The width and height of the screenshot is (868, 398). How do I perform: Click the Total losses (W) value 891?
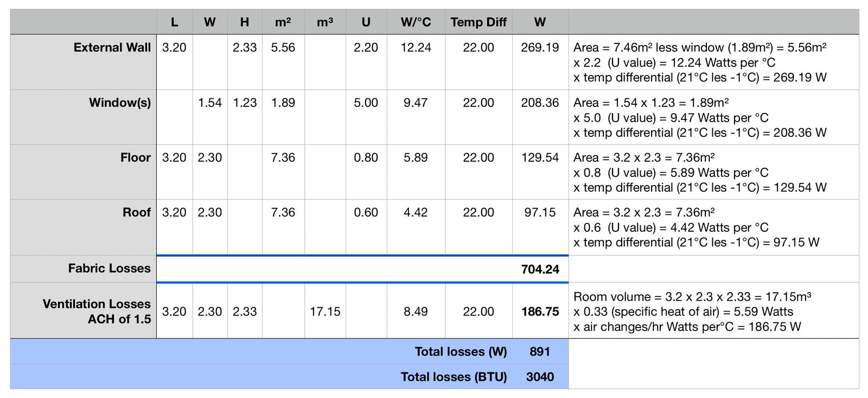pyautogui.click(x=540, y=352)
